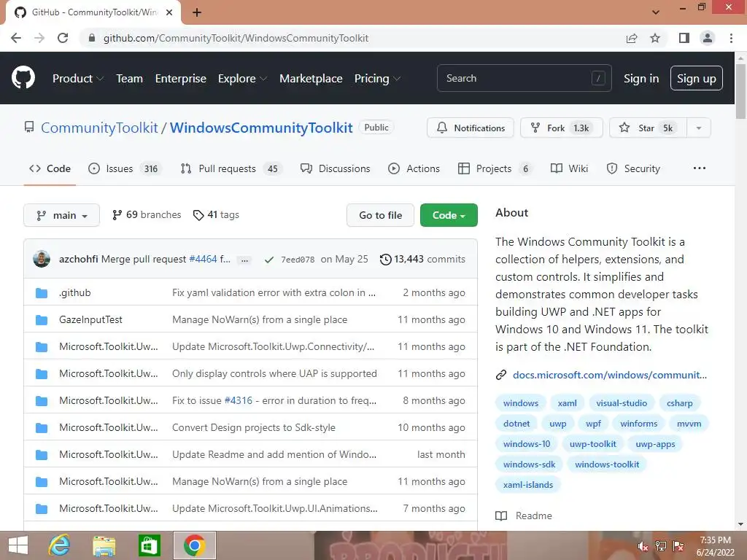Click the Action Center flag tray icon
Image resolution: width=747 pixels, height=560 pixels.
(x=678, y=546)
